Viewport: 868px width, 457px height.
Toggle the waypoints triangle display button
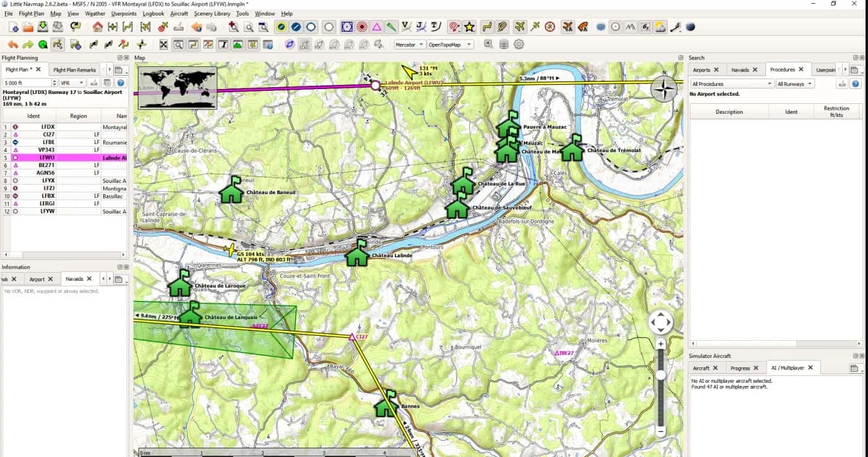[x=377, y=27]
